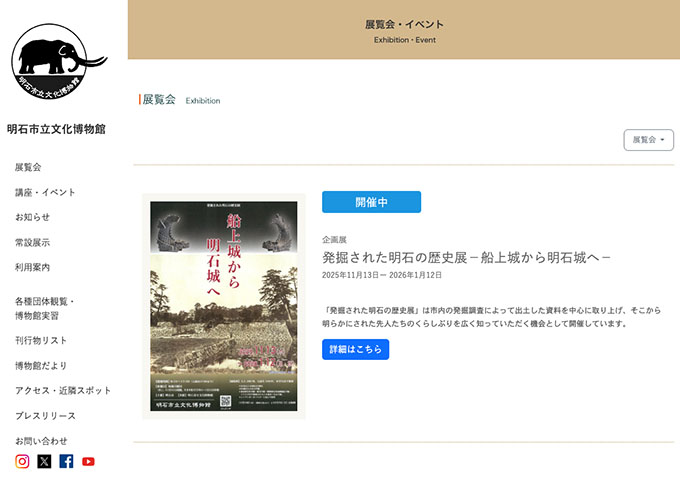
Task: Expand the 展覧会 filter dropdown
Action: [x=648, y=140]
